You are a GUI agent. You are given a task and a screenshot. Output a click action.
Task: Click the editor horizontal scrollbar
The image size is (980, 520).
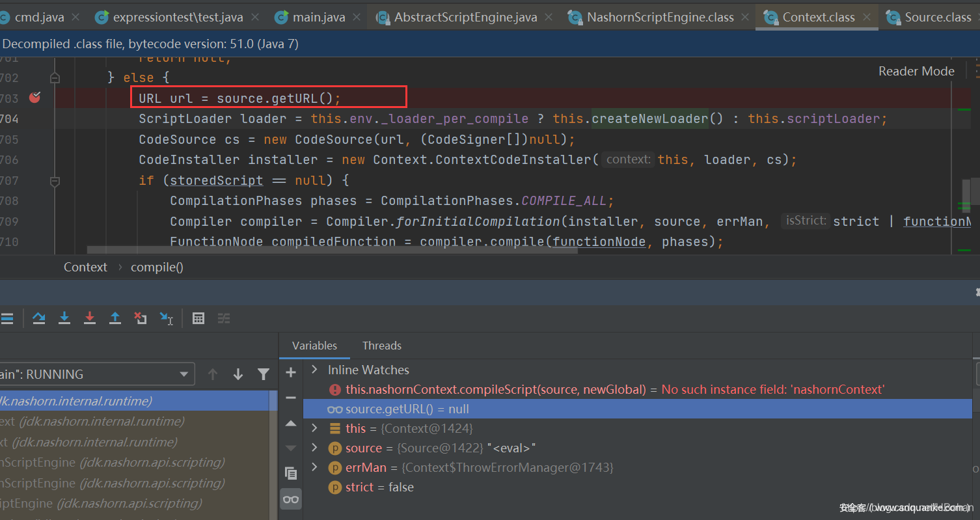(x=332, y=251)
